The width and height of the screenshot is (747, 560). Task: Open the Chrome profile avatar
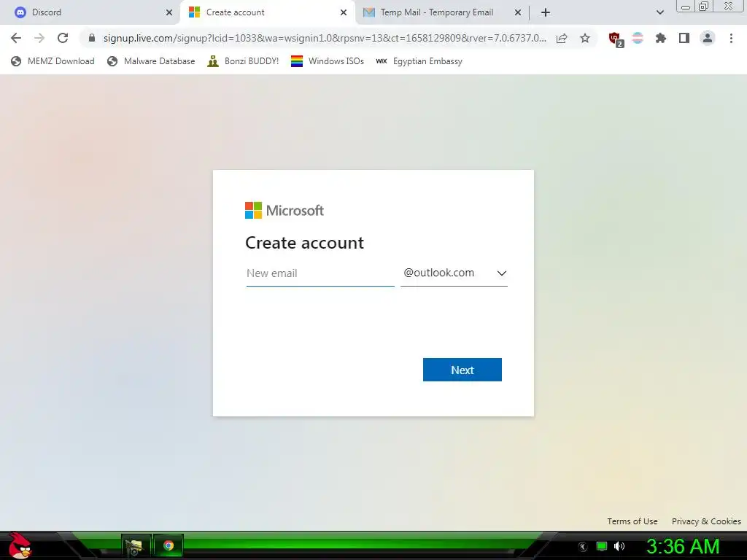[708, 38]
